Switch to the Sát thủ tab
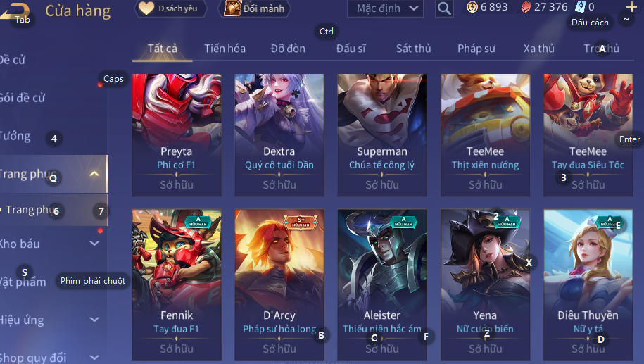The image size is (644, 364). tap(413, 49)
